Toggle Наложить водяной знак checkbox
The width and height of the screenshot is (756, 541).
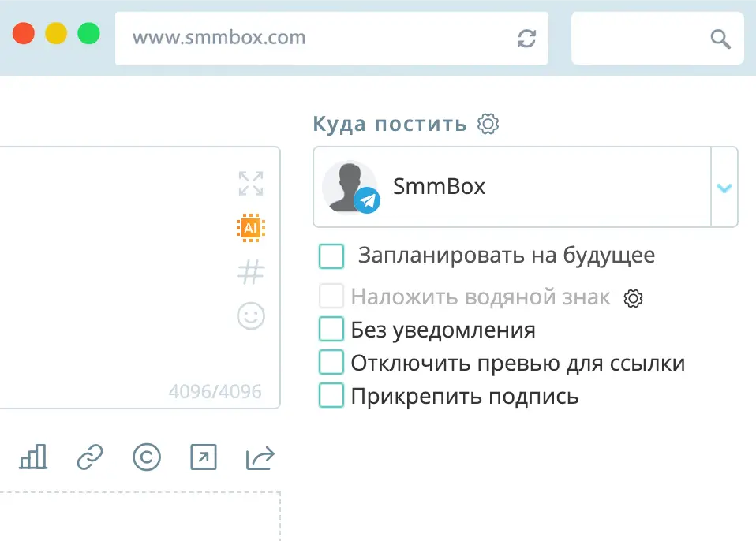(331, 296)
